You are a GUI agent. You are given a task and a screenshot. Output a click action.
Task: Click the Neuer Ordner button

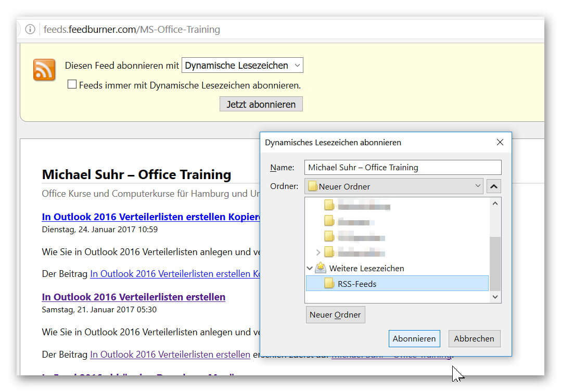335,314
